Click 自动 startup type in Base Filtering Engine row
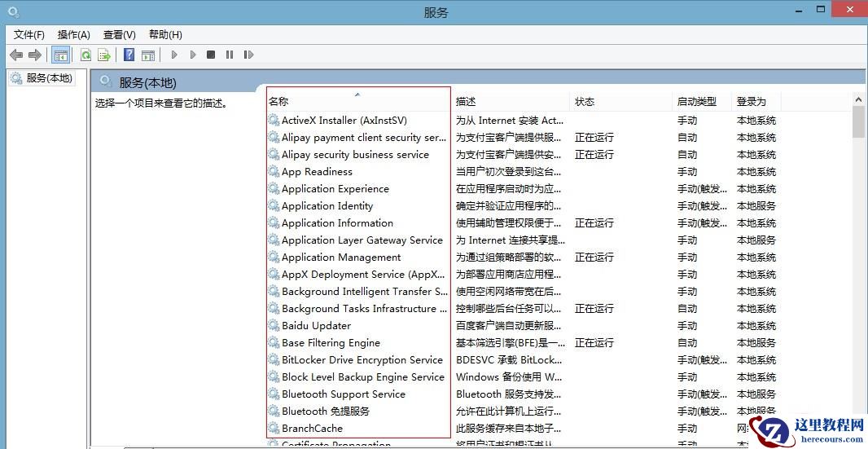Image resolution: width=868 pixels, height=449 pixels. pyautogui.click(x=687, y=342)
